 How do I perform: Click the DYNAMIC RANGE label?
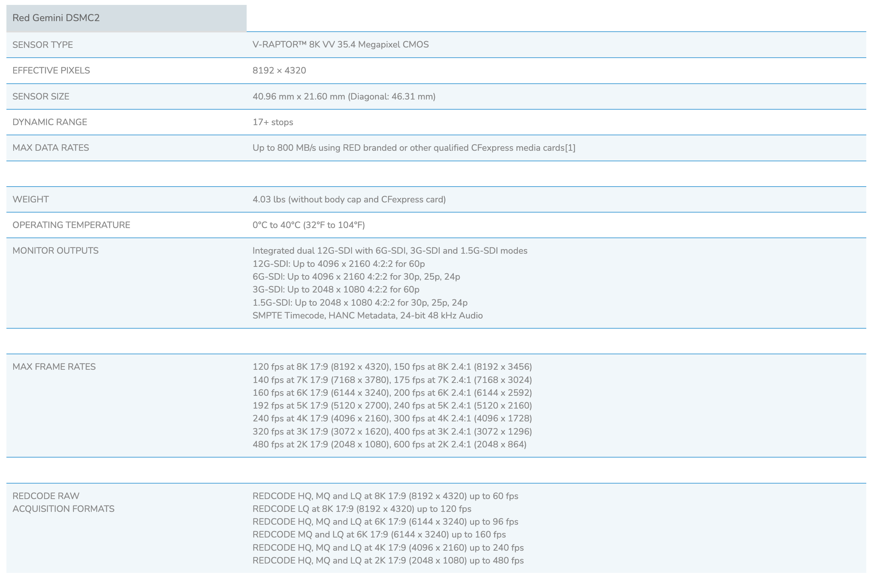[x=50, y=122]
